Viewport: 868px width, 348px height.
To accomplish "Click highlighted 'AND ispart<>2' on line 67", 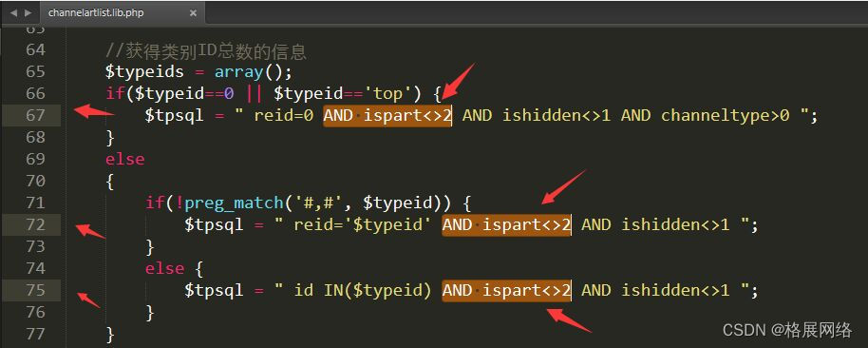I will point(387,115).
